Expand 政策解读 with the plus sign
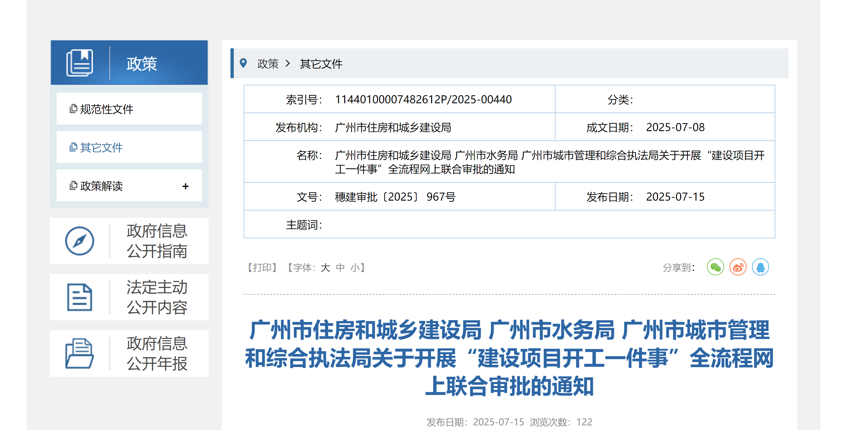This screenshot has width=868, height=430. [185, 186]
